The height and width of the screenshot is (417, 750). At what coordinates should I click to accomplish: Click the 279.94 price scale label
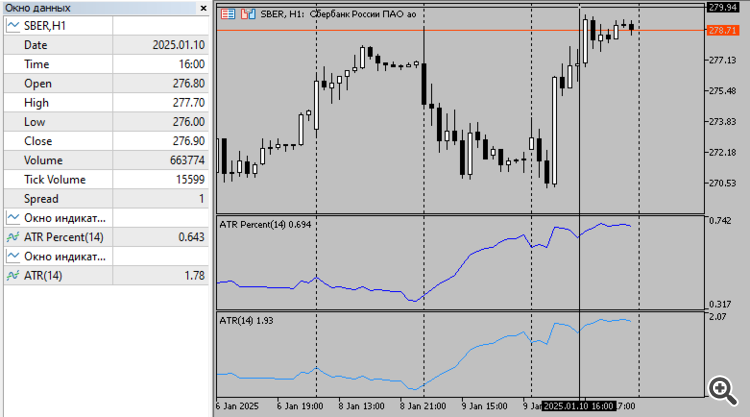pos(722,7)
